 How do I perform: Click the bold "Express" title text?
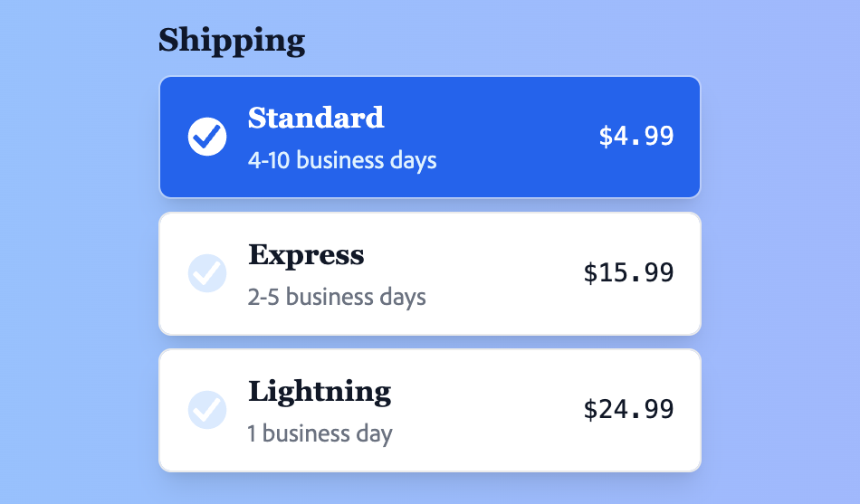306,254
